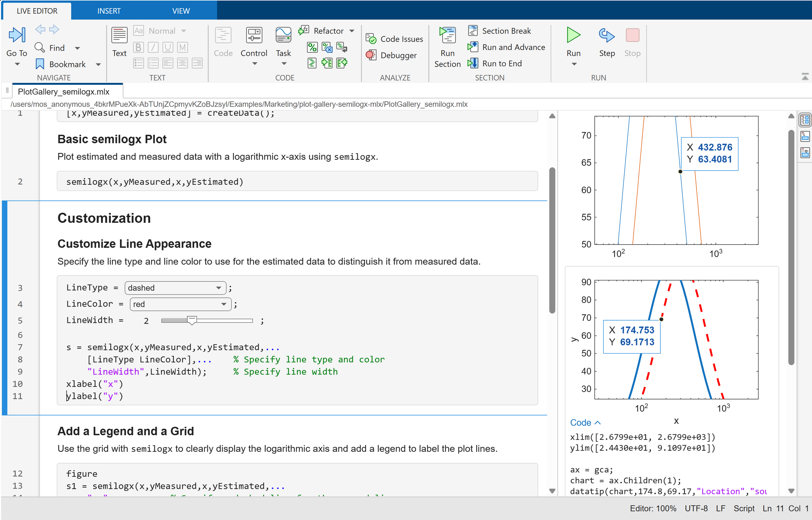
Task: Insert a Section Break
Action: (500, 31)
